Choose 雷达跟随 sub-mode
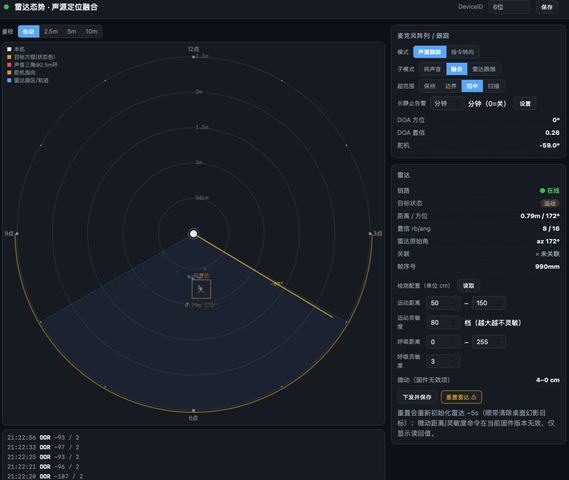This screenshot has height=480, width=569. pyautogui.click(x=484, y=69)
